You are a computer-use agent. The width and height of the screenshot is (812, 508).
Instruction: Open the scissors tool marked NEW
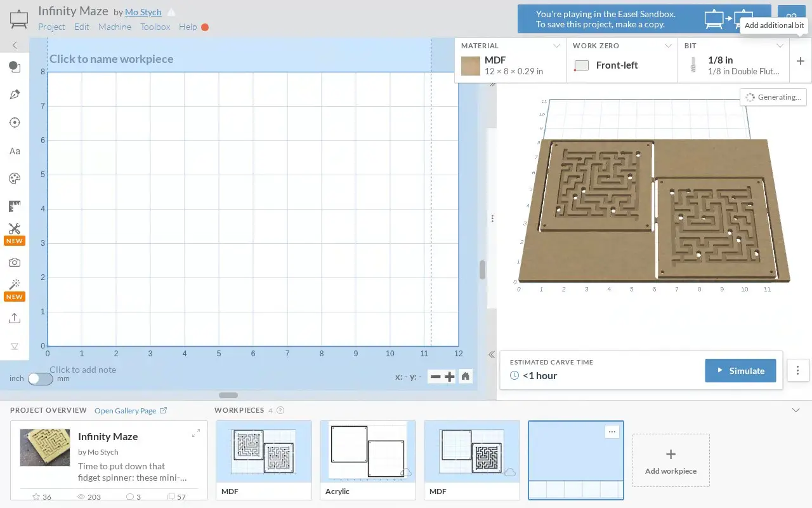tap(15, 229)
